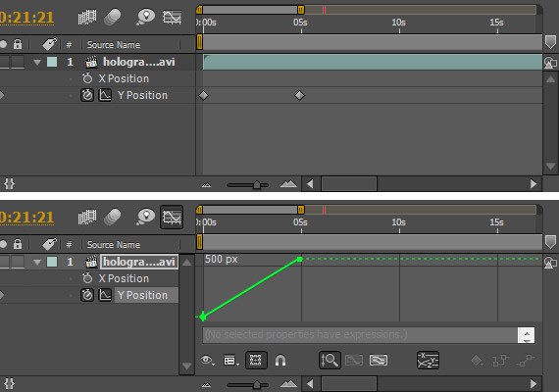The image size is (559, 392).
Task: Click the Frame Blending icon in upper panel
Action: click(87, 17)
